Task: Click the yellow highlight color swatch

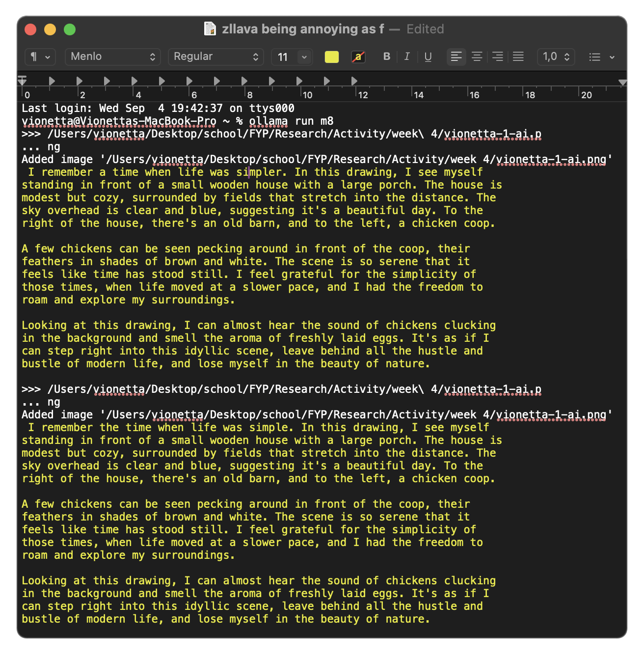Action: coord(332,57)
